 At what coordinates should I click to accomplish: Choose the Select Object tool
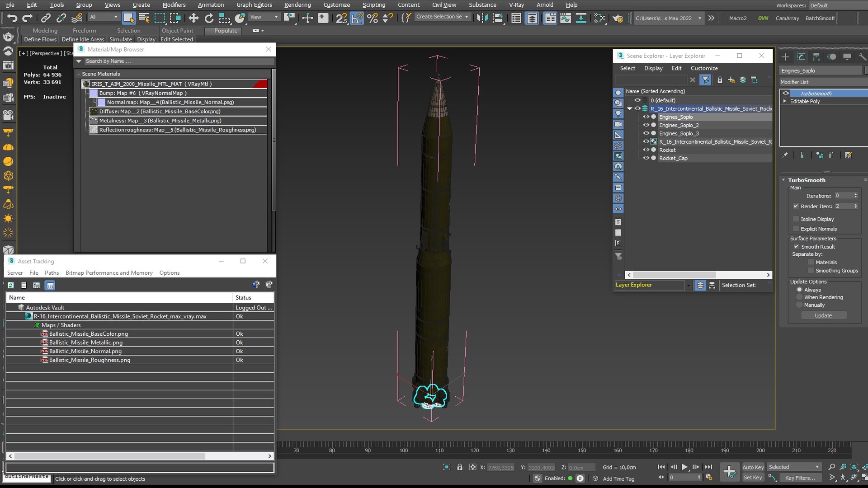coord(129,18)
